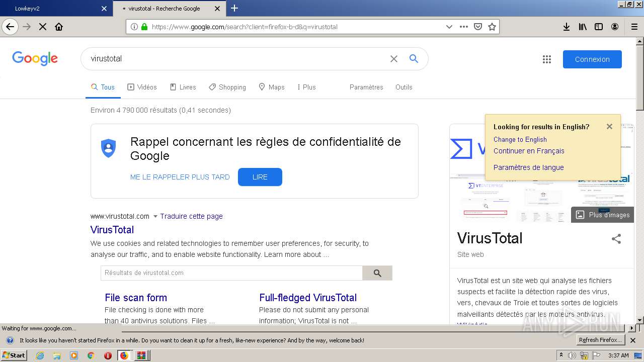
Task: Switch to Vidéos results
Action: click(142, 87)
